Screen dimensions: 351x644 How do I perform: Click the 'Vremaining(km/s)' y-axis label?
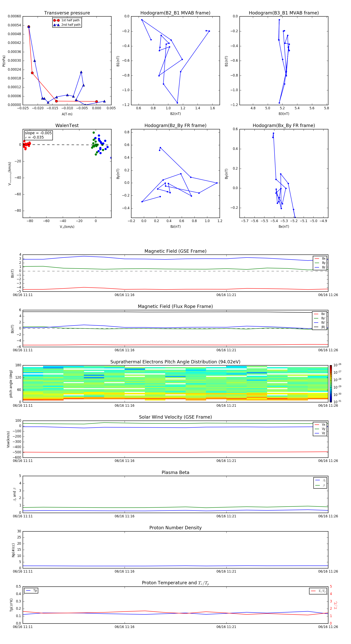point(10,173)
